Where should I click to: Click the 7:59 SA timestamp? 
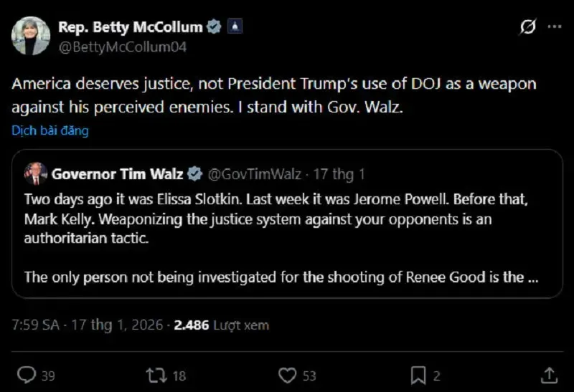36,325
